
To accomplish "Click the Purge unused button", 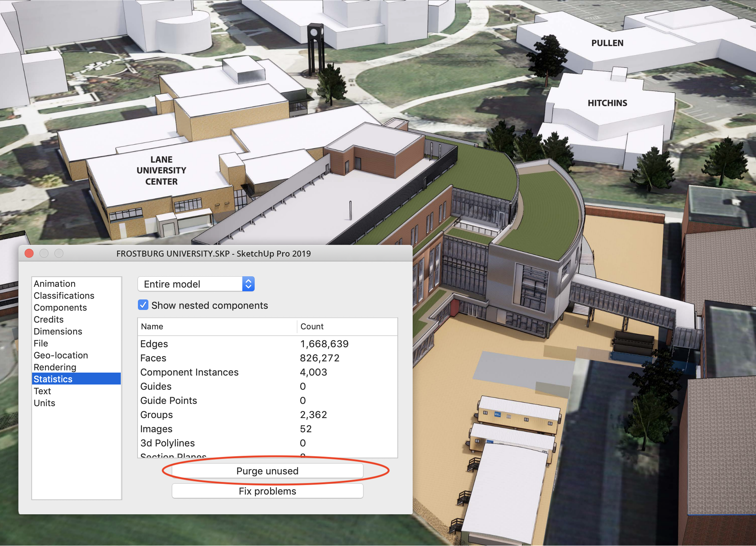I will 267,471.
